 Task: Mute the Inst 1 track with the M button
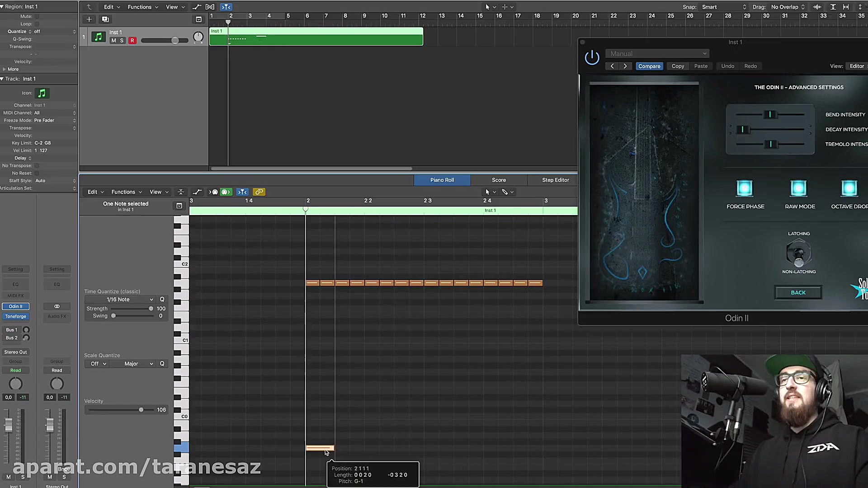coord(113,40)
